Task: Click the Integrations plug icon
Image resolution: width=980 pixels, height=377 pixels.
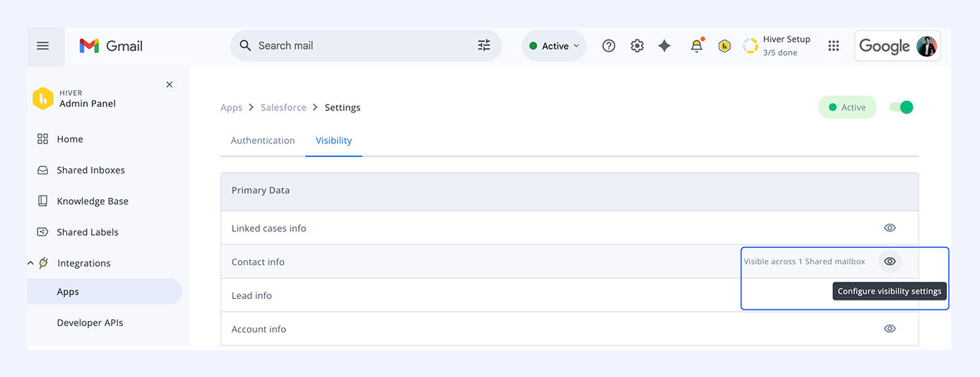Action: tap(43, 263)
